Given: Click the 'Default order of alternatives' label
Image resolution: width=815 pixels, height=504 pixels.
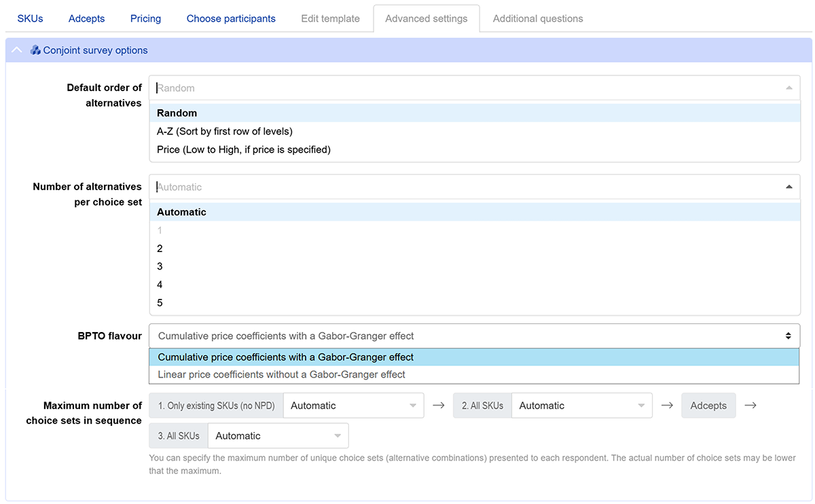Looking at the screenshot, I should 104,95.
